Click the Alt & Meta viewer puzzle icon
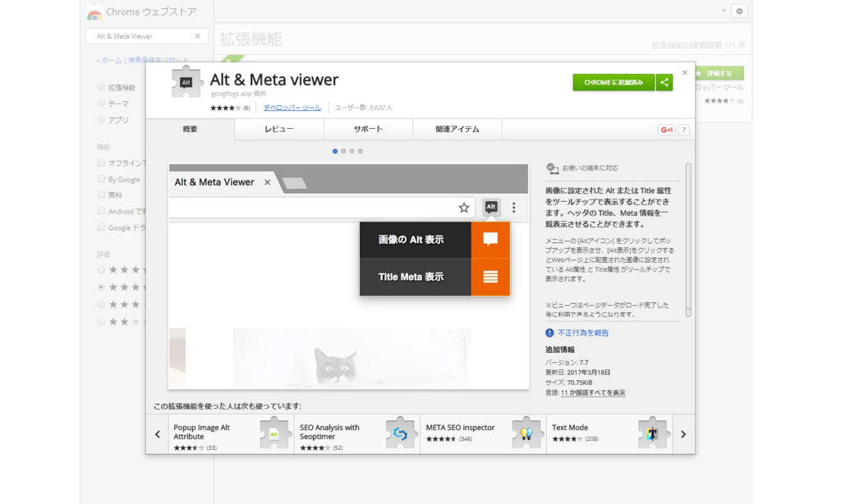Viewport: 841px width, 504px height. click(x=186, y=82)
